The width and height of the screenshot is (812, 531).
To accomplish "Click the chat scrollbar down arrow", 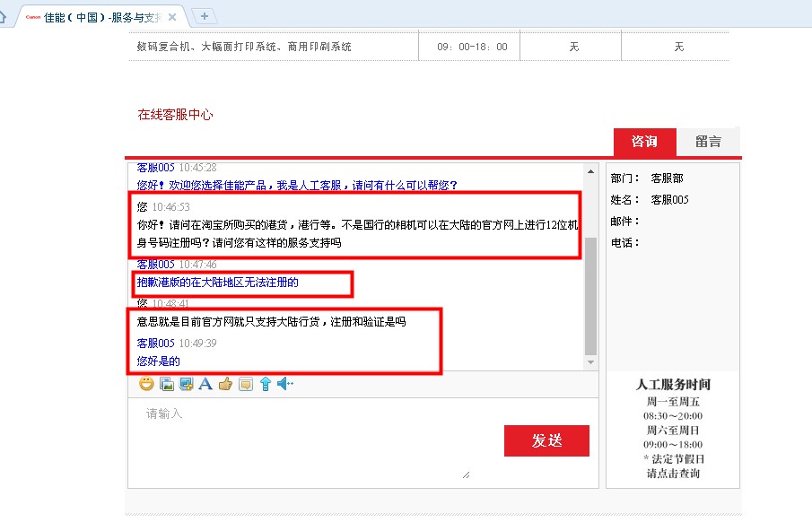I will coord(591,362).
